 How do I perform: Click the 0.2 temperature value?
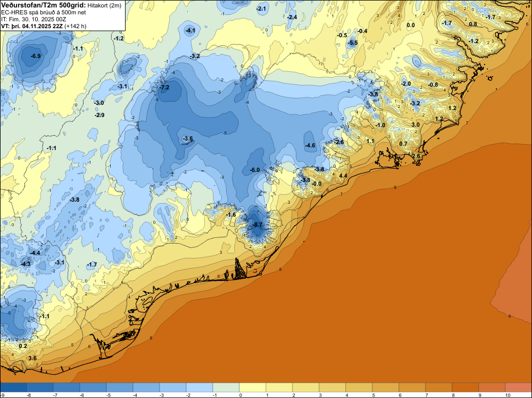23,346
